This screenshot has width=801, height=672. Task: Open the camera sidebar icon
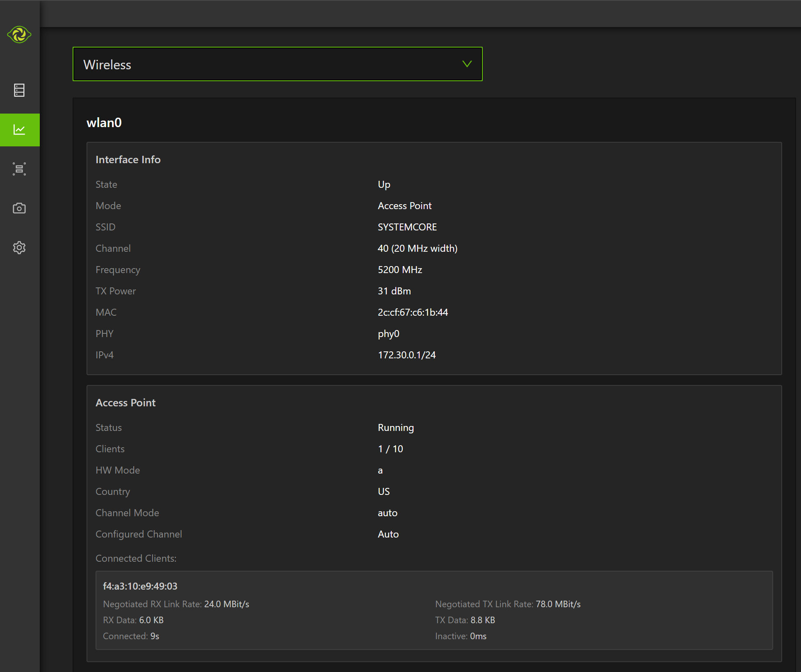coord(19,208)
